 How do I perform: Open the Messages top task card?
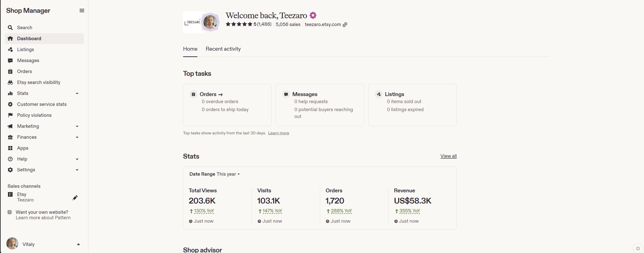pyautogui.click(x=320, y=105)
